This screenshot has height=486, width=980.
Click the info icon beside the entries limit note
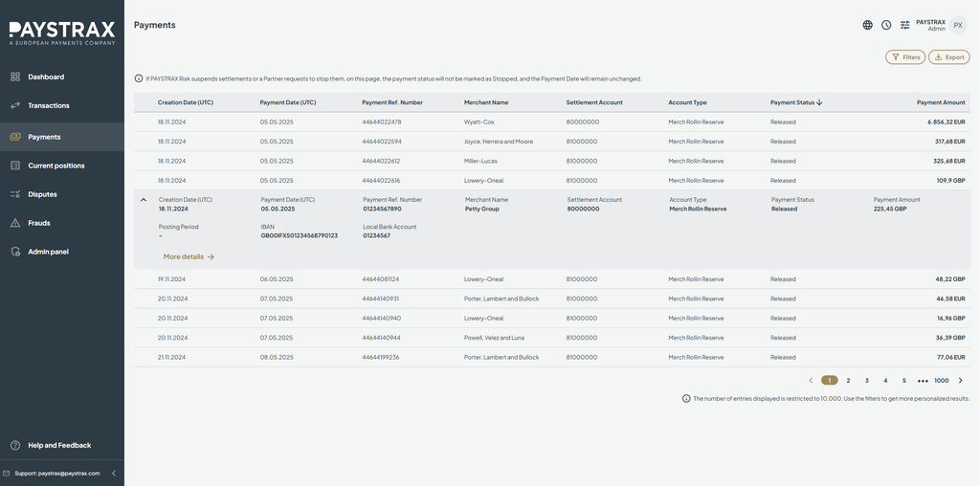pyautogui.click(x=686, y=399)
